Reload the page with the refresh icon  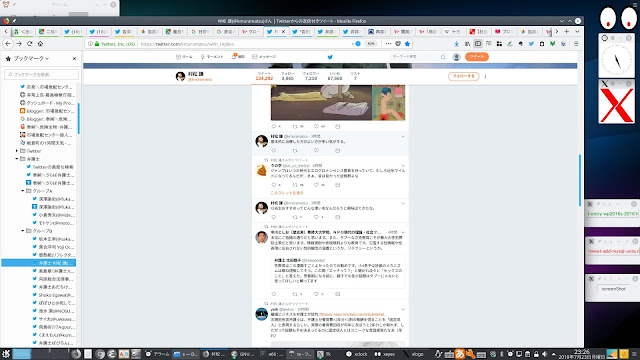[x=29, y=44]
